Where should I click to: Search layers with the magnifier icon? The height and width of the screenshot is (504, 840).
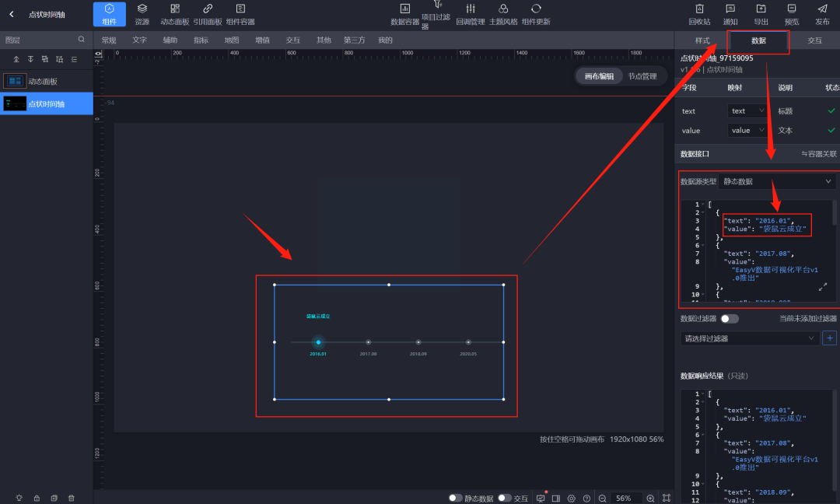(82, 39)
